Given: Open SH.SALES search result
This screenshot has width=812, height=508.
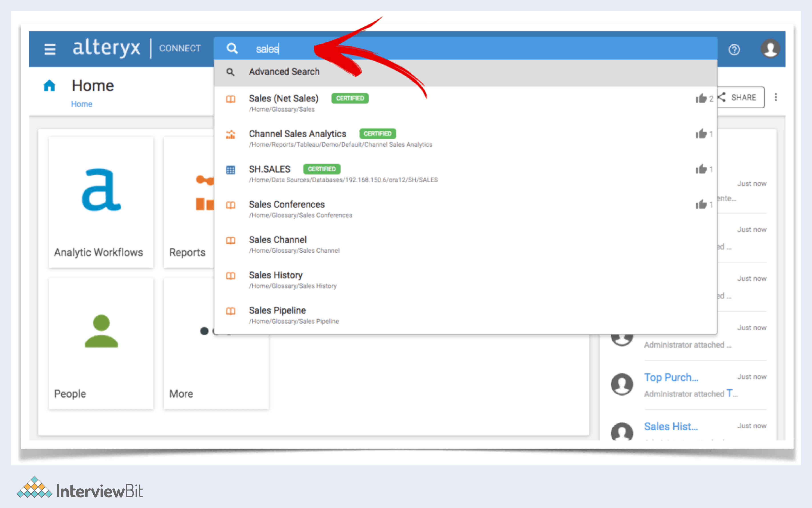Looking at the screenshot, I should (466, 174).
